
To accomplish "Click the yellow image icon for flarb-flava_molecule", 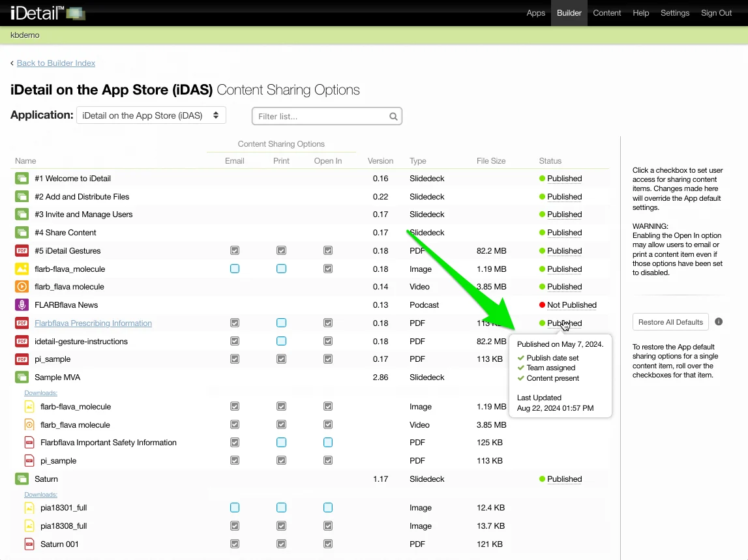I will tap(22, 269).
